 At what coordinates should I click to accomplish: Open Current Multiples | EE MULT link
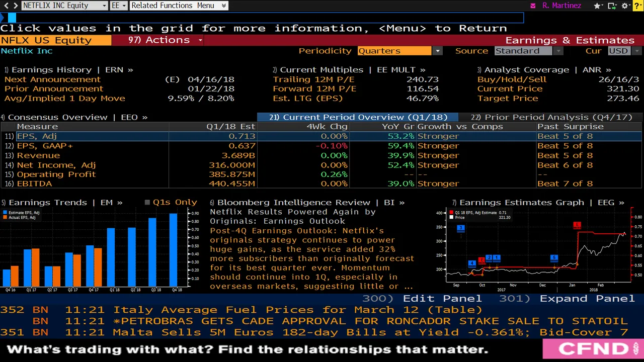pyautogui.click(x=349, y=70)
